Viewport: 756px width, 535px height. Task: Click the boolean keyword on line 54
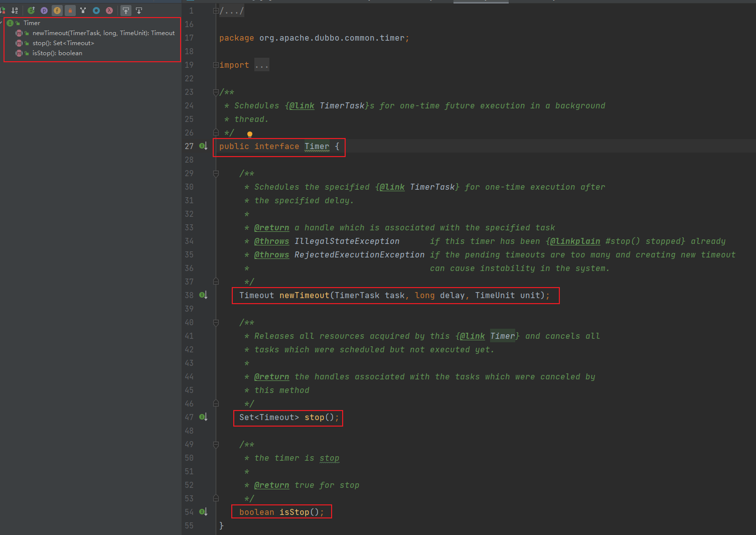click(257, 512)
